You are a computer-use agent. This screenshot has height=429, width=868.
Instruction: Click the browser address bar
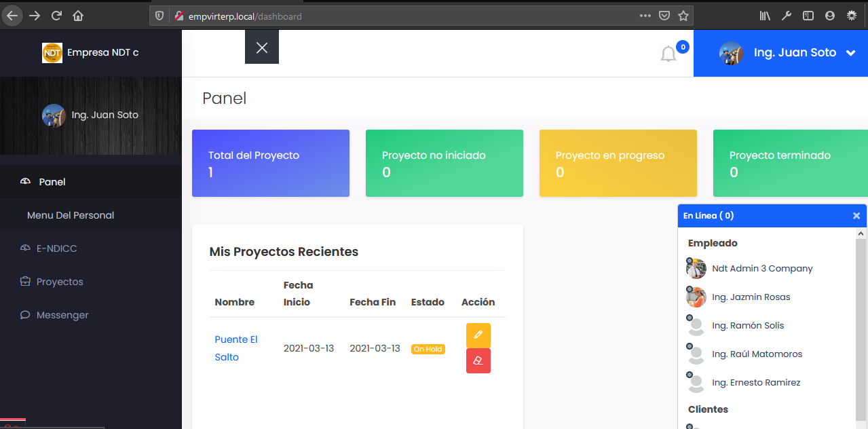[x=407, y=16]
